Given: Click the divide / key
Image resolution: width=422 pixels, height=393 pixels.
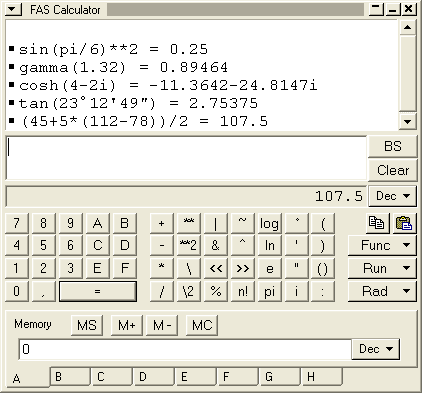Looking at the screenshot, I should [x=162, y=291].
